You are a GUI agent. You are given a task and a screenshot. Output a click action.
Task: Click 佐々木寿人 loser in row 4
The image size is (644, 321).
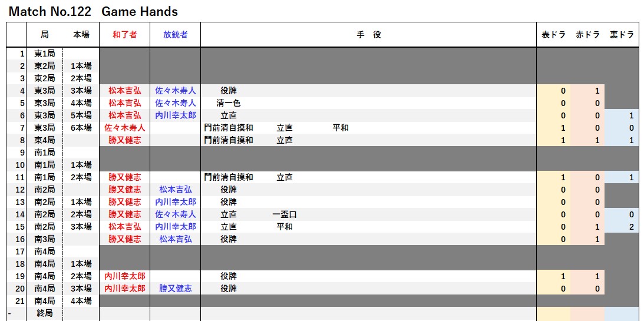176,91
